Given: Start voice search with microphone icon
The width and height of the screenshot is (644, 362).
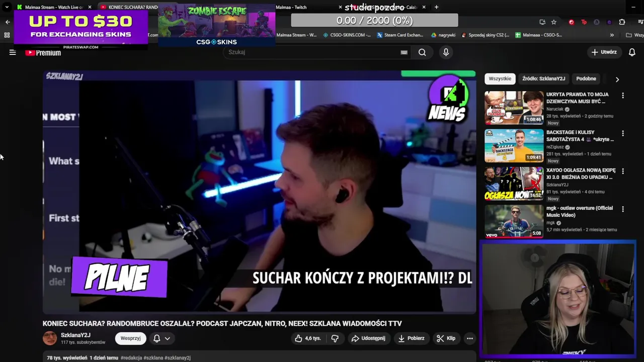Looking at the screenshot, I should coord(446,52).
